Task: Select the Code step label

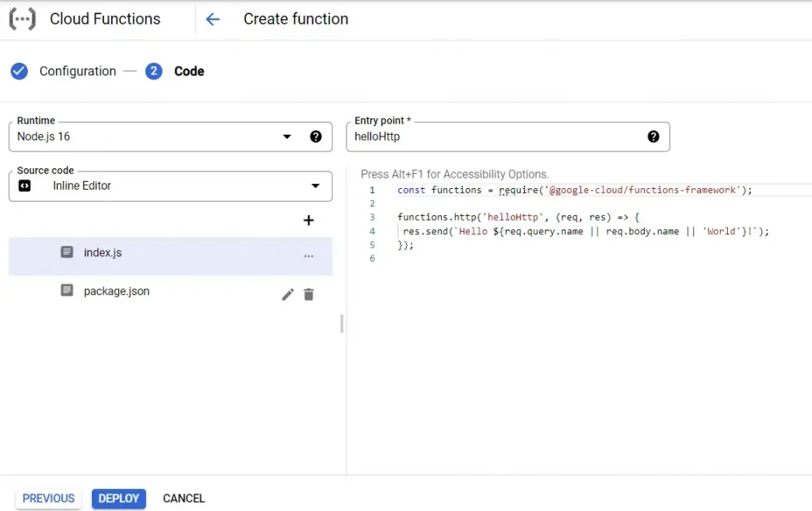Action: (189, 71)
